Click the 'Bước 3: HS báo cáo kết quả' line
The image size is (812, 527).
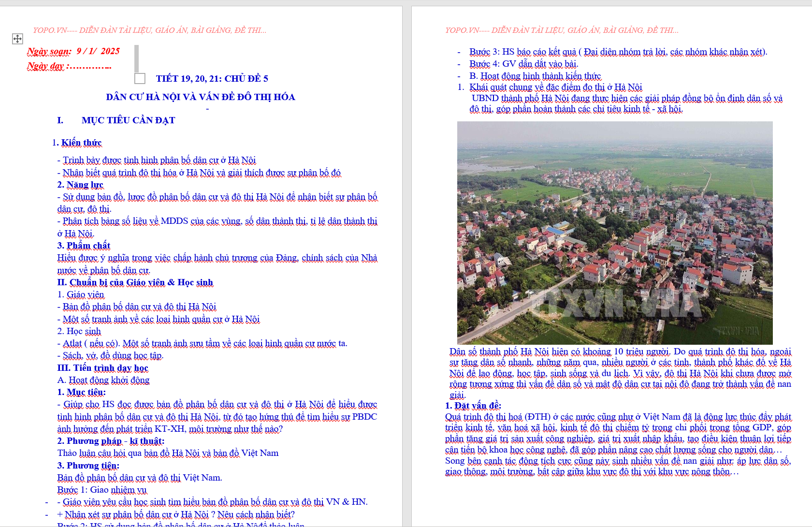[618, 52]
